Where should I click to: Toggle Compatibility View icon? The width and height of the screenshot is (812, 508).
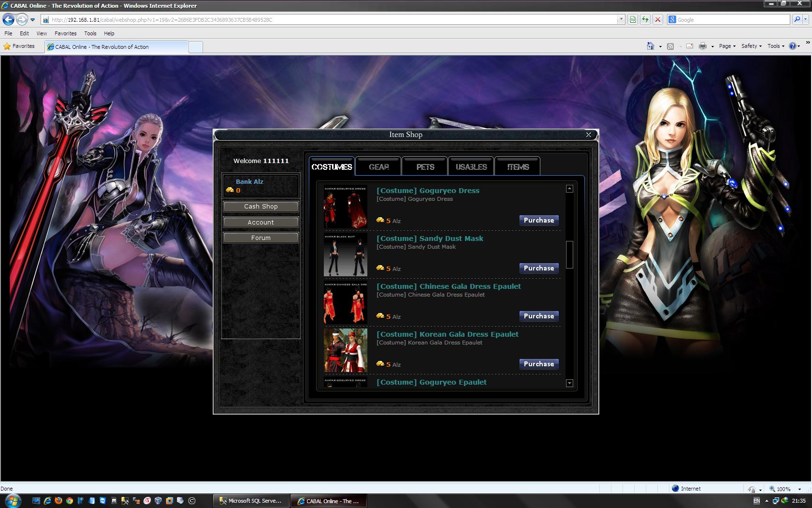(x=633, y=20)
